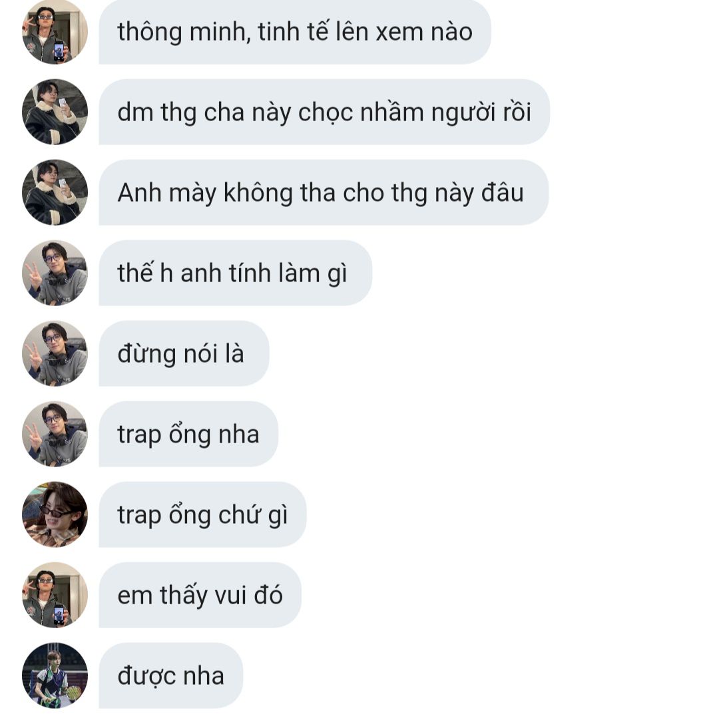The image size is (719, 728).
Task: Select the "thế h anh tính làm gì" bubble
Action: pyautogui.click(x=236, y=273)
